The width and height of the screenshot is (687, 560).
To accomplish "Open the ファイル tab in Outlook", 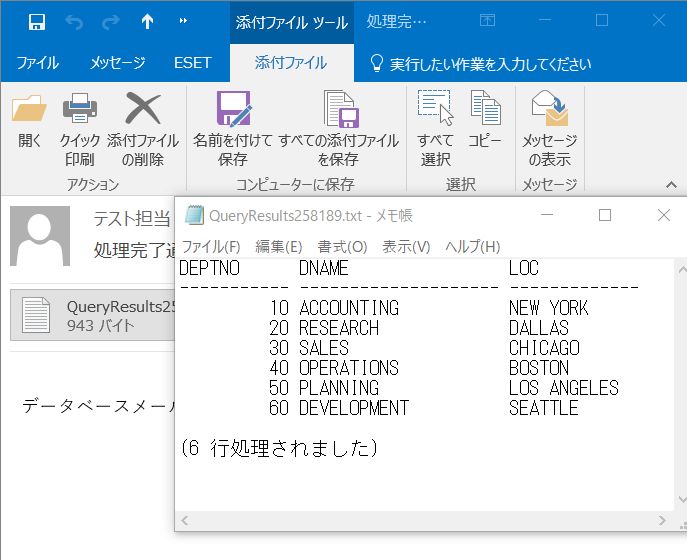I will [37, 63].
